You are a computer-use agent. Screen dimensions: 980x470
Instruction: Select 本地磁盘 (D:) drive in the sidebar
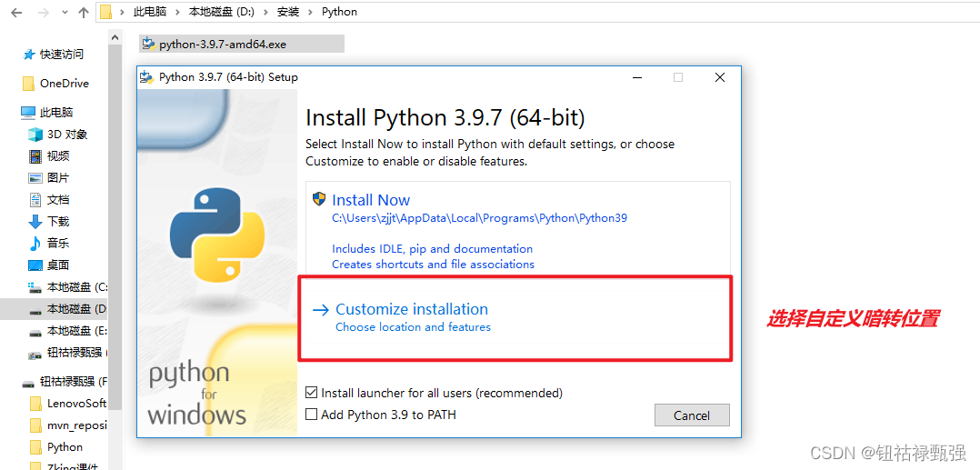pos(77,309)
